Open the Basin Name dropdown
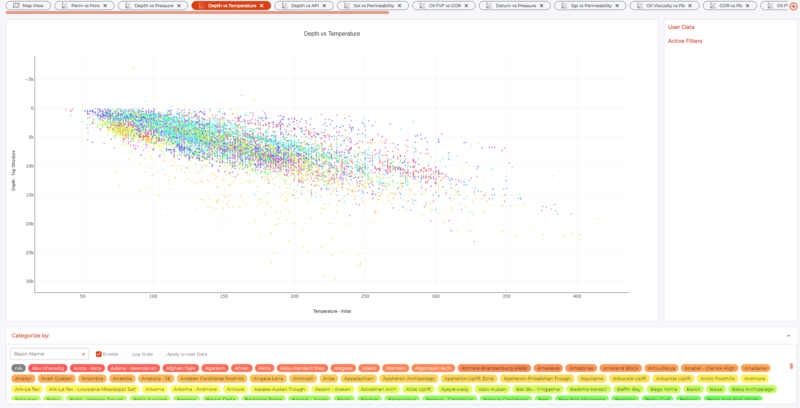 [x=49, y=354]
